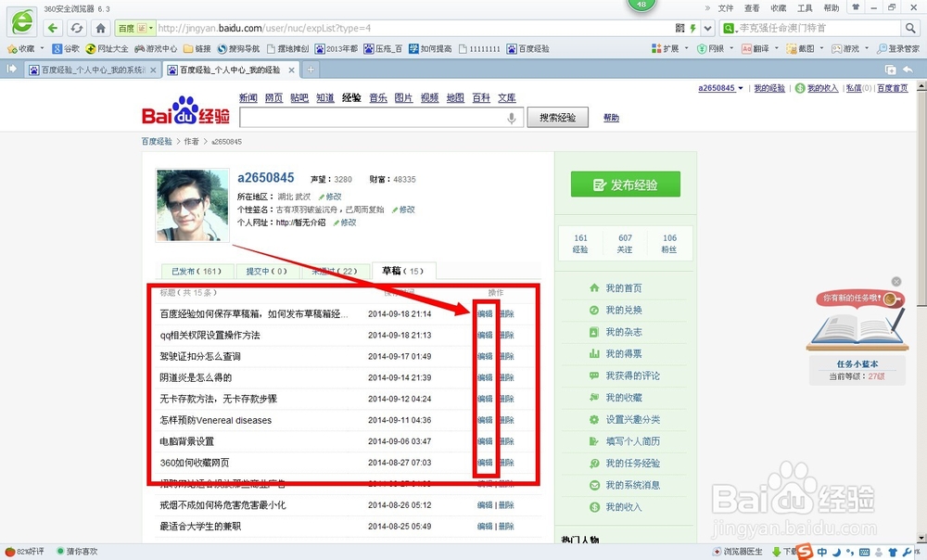927x560 pixels.
Task: Open 设置兴趣分类 in the sidebar
Action: click(x=632, y=419)
